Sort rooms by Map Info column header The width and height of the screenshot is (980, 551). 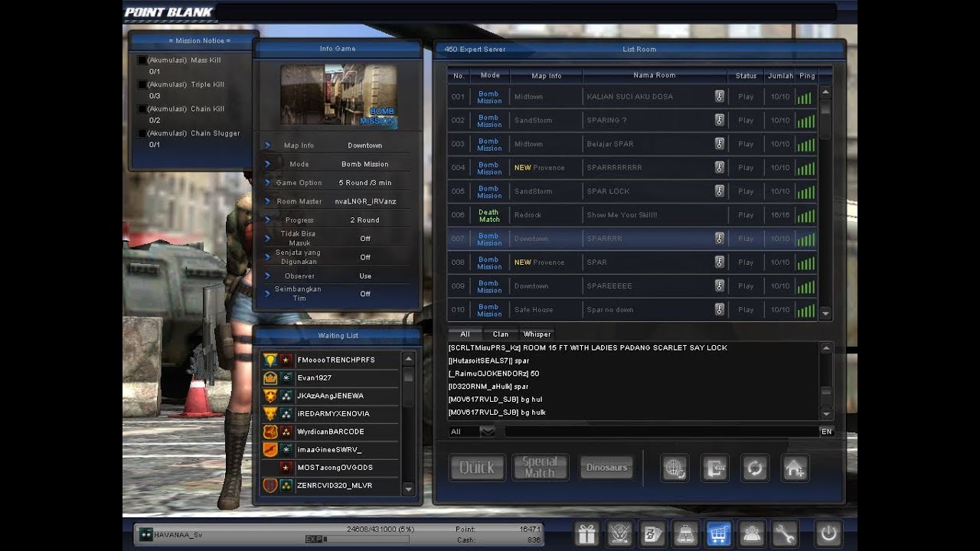point(546,76)
